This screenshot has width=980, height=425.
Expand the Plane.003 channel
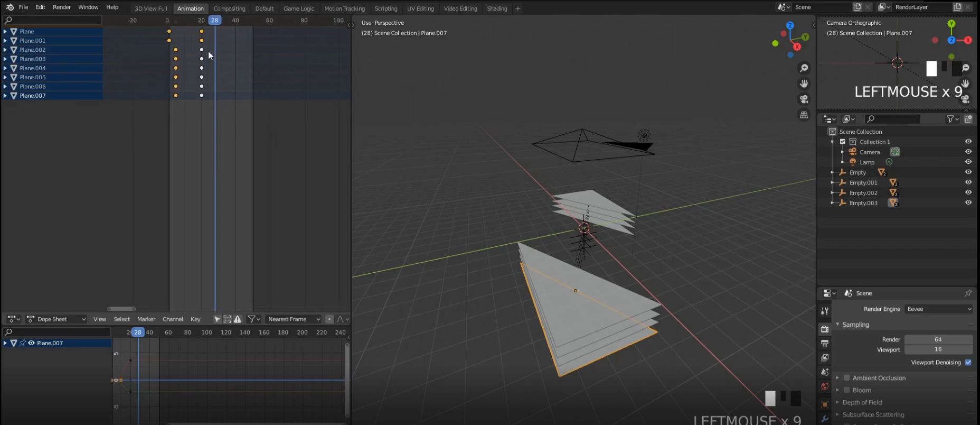click(x=5, y=59)
